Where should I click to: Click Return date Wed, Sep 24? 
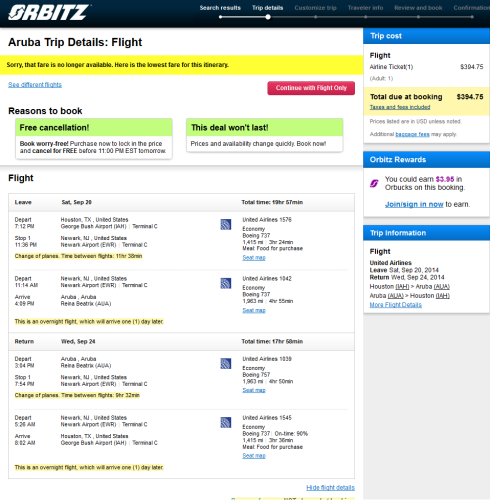pos(78,342)
